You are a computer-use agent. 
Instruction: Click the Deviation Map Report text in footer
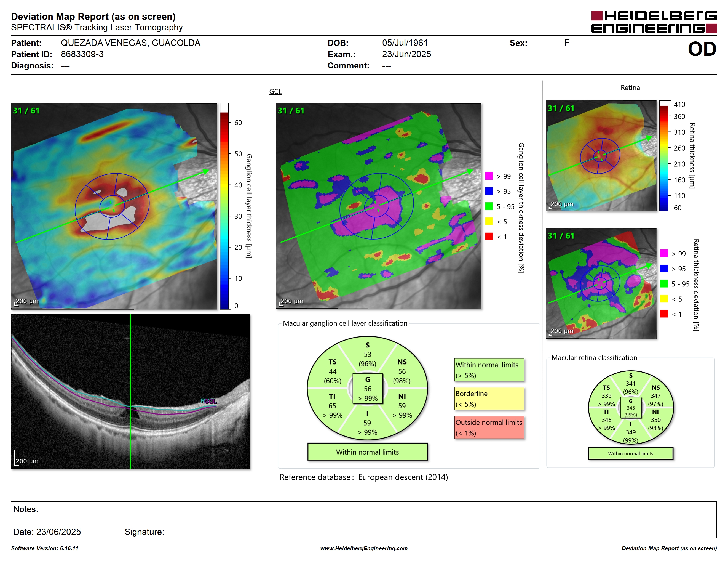pos(669,548)
